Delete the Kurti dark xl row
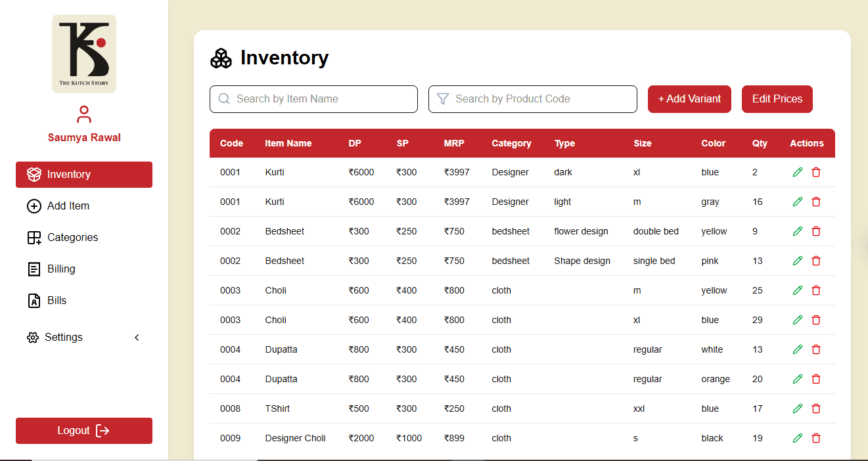 click(x=816, y=172)
